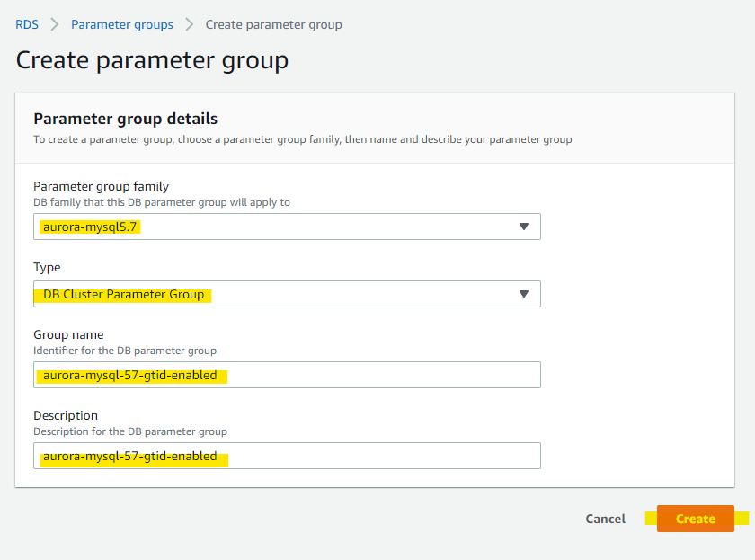Focus the Group name input field
755x560 pixels.
click(x=287, y=375)
